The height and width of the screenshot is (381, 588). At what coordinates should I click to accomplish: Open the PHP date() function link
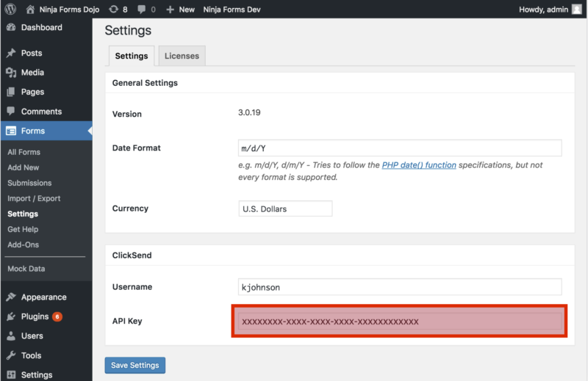click(419, 165)
